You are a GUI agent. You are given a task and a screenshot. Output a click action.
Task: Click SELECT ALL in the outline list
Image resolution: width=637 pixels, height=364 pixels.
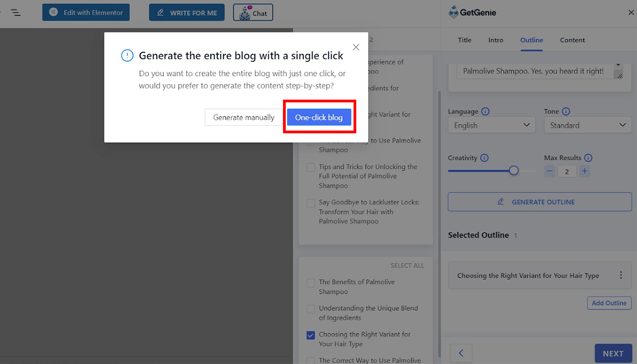coord(407,266)
